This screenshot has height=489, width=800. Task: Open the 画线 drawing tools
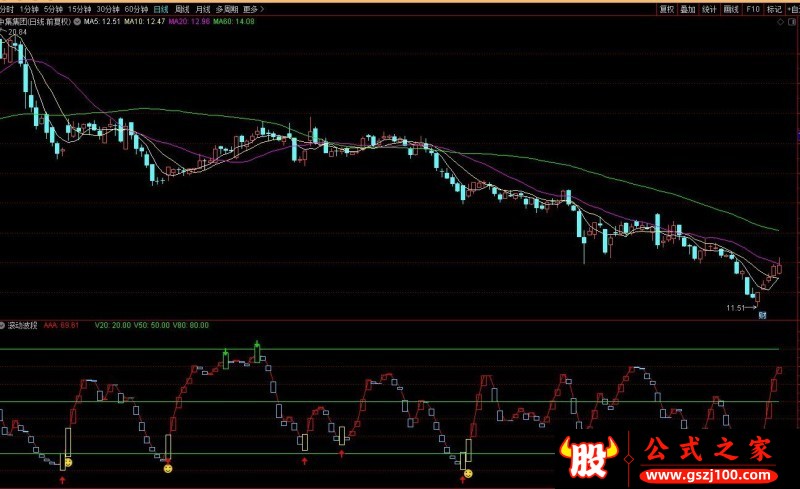coord(731,8)
